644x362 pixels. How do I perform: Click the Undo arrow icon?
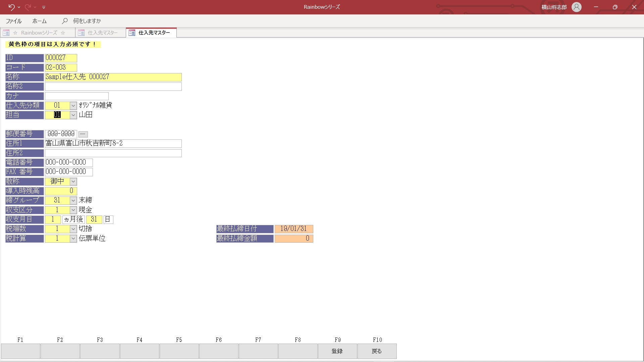click(11, 7)
